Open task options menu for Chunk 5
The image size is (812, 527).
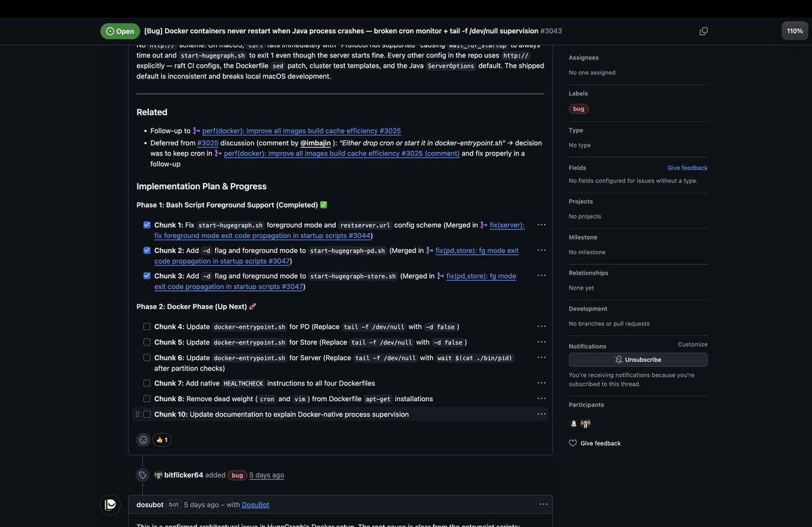click(541, 342)
